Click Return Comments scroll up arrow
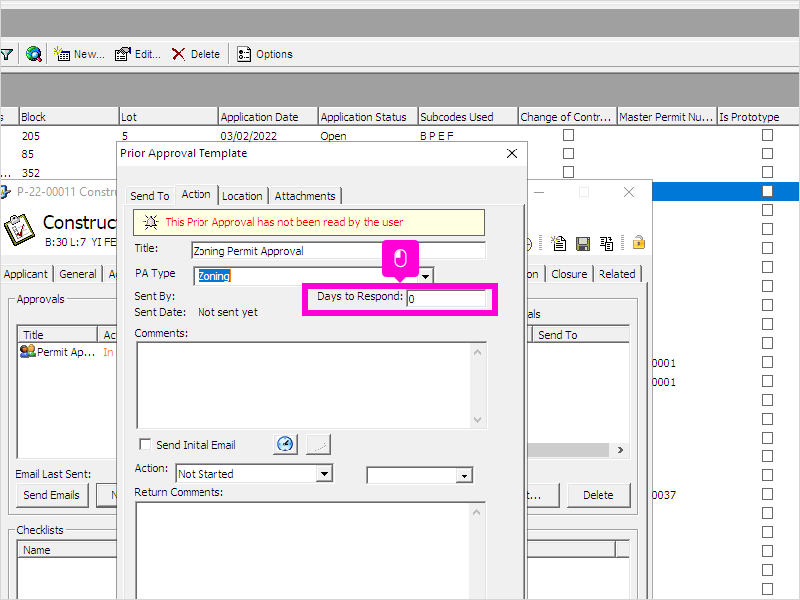The image size is (800, 600). tap(477, 512)
